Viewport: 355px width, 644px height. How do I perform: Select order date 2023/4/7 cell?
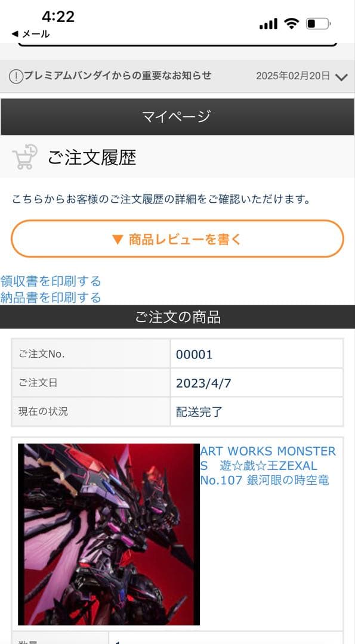point(257,383)
